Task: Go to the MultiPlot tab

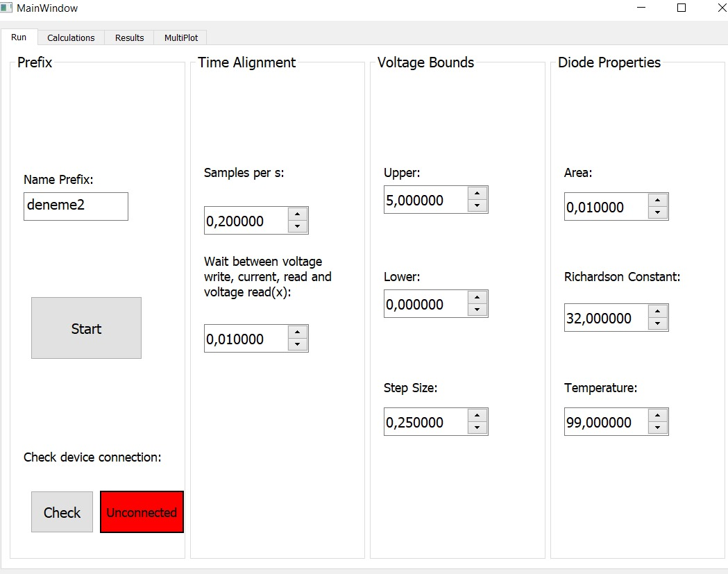Action: [x=181, y=37]
